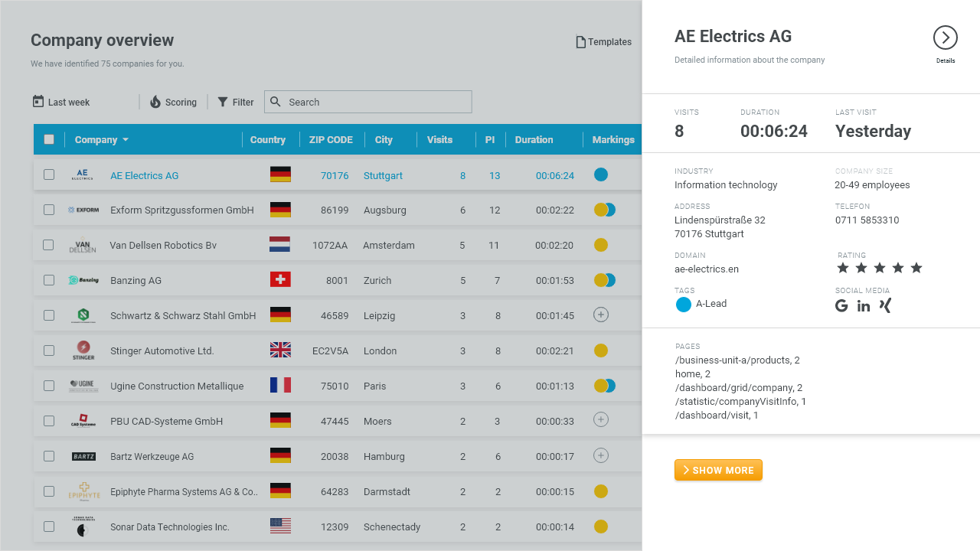Sort by the City column header
Viewport: 980px width, 551px height.
(384, 139)
